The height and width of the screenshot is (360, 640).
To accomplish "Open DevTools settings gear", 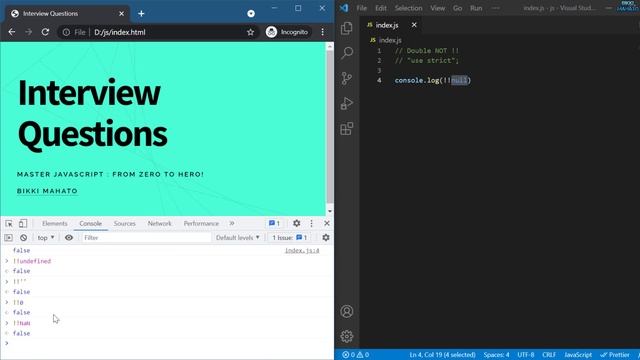I will click(x=297, y=223).
